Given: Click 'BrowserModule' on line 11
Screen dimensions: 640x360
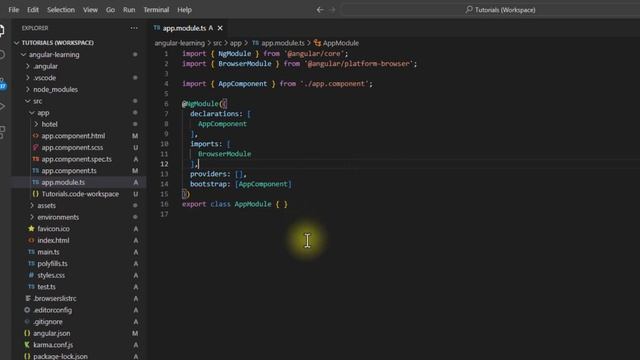Looking at the screenshot, I should [x=224, y=154].
